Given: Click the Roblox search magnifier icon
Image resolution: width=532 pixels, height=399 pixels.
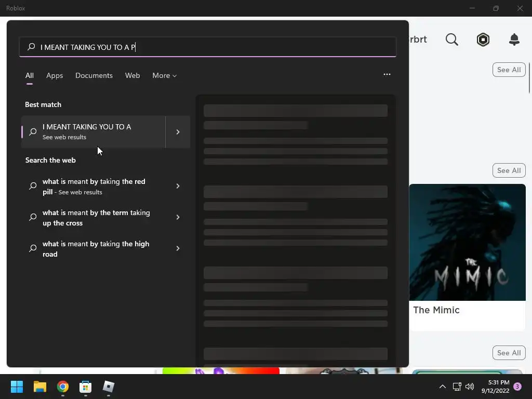Looking at the screenshot, I should (452, 39).
